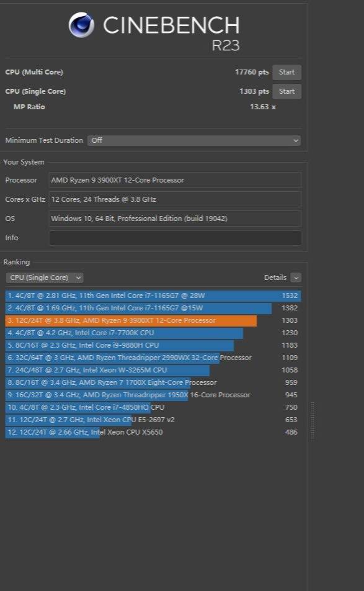
Task: Select ranking row 1 Core i7-1165G7 @ 28W
Action: [x=153, y=295]
